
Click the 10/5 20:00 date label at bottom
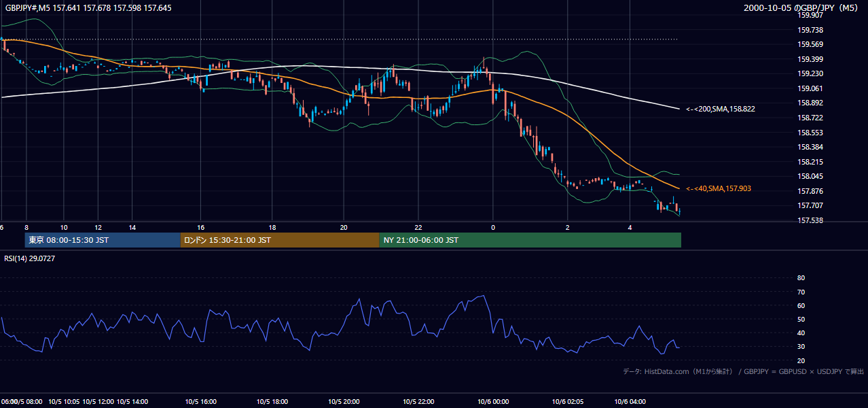coord(344,402)
